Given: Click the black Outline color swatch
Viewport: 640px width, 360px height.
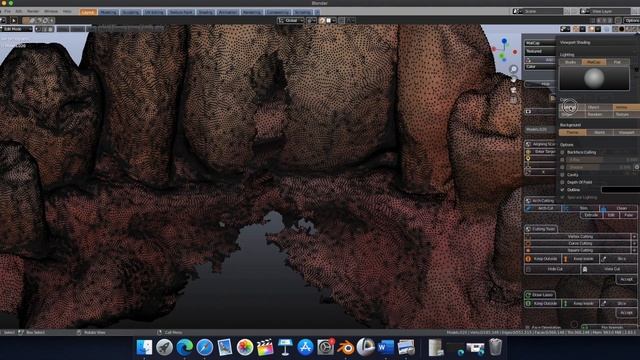Looking at the screenshot, I should [620, 190].
